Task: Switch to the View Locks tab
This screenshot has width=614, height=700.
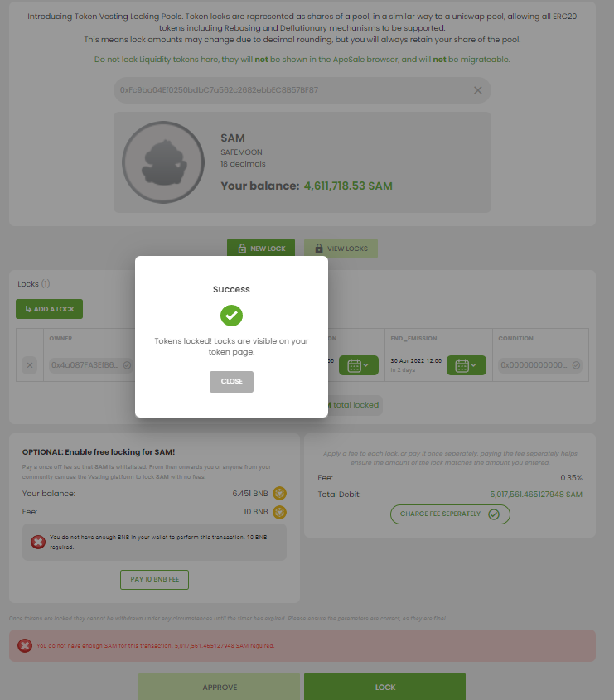Action: click(x=341, y=249)
